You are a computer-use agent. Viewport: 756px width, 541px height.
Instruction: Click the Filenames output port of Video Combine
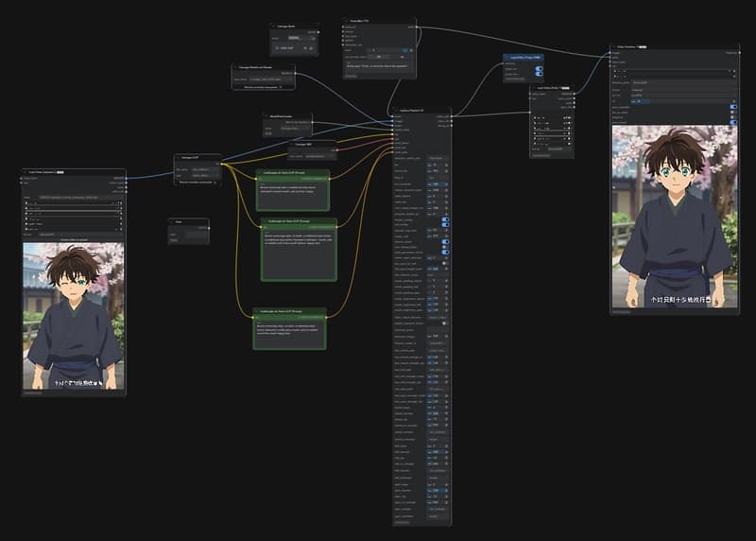(739, 53)
